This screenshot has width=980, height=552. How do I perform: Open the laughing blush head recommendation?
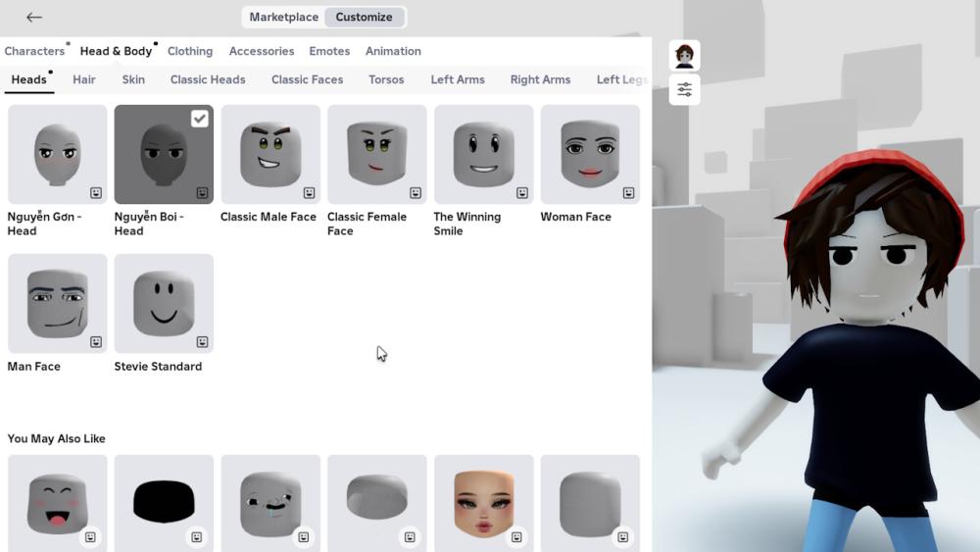tap(58, 503)
